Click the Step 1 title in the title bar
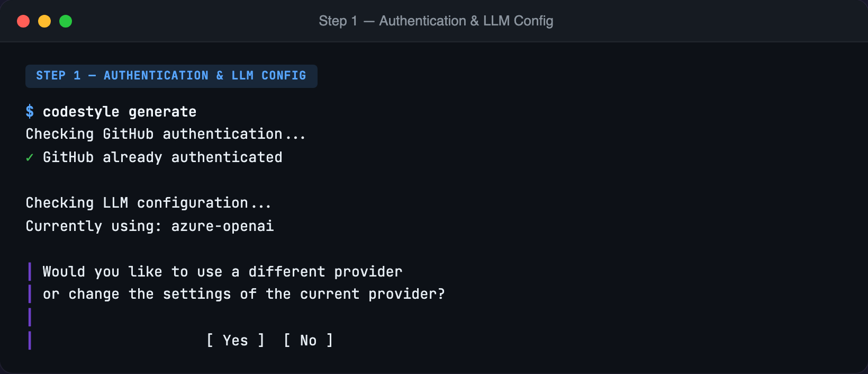 tap(435, 21)
